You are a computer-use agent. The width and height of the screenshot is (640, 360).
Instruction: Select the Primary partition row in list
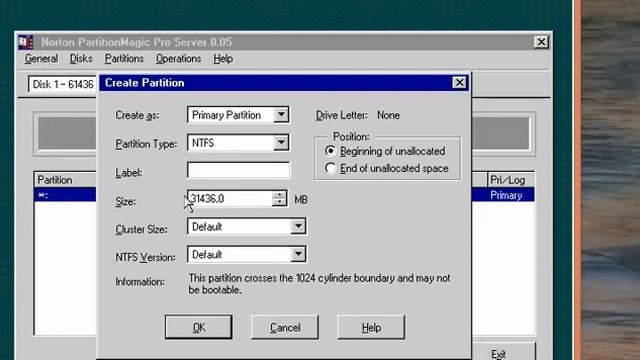point(503,195)
